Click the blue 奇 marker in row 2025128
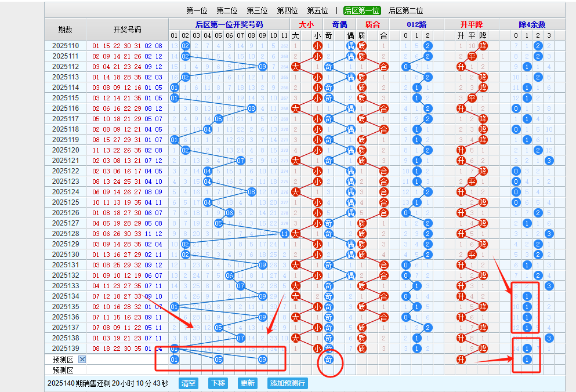 pyautogui.click(x=328, y=234)
